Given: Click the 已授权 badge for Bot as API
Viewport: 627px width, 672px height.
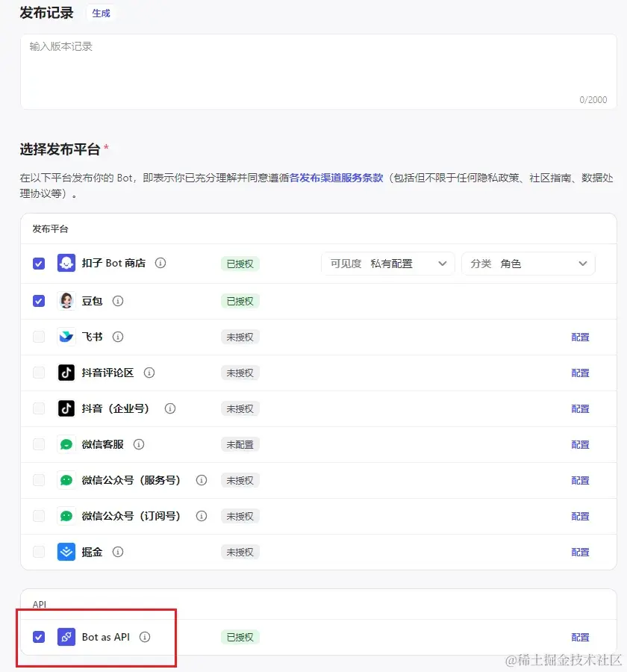Looking at the screenshot, I should (240, 638).
